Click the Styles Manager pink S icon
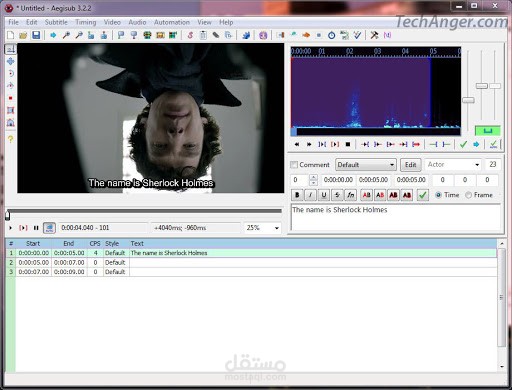Image resolution: width=512 pixels, height=390 pixels. click(190, 35)
